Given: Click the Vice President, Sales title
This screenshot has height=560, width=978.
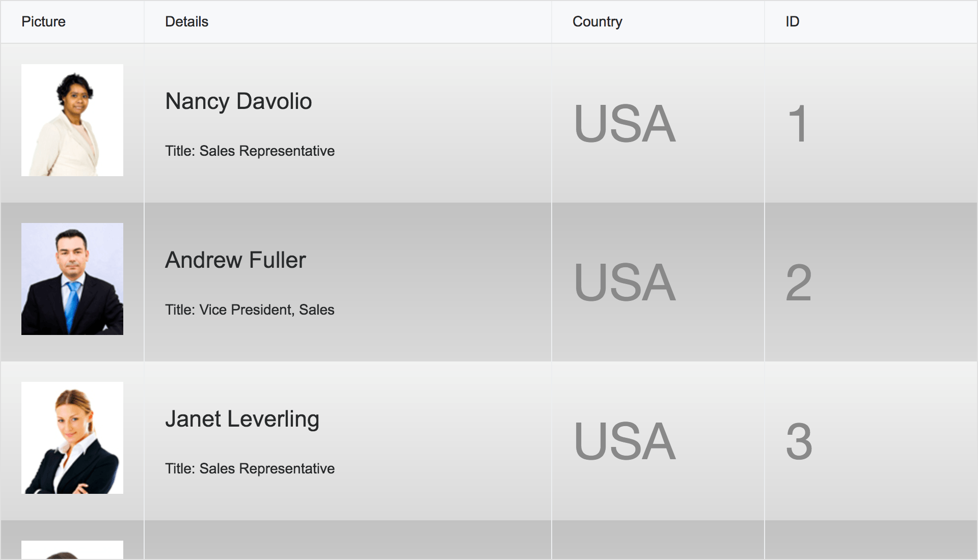Looking at the screenshot, I should [250, 310].
